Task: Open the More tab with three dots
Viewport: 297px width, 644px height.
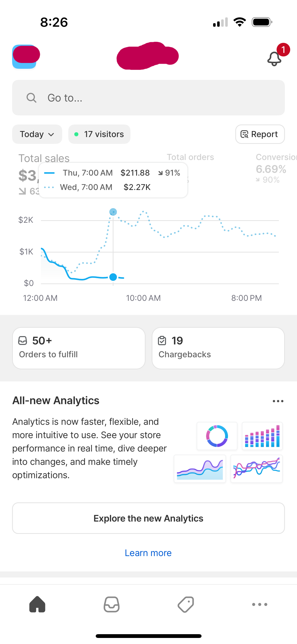Action: click(260, 604)
